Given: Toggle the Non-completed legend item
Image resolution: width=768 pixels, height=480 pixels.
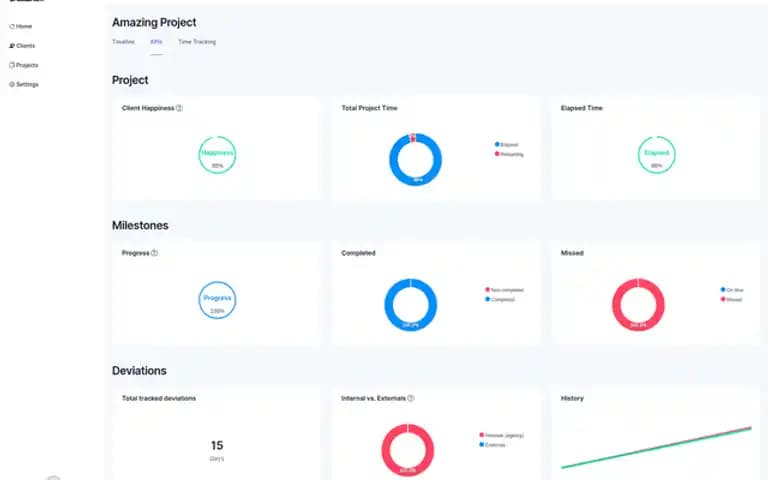Looking at the screenshot, I should (x=504, y=290).
